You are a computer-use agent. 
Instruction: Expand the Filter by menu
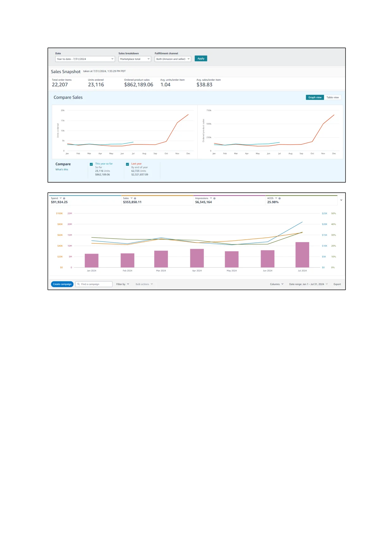[x=123, y=284]
